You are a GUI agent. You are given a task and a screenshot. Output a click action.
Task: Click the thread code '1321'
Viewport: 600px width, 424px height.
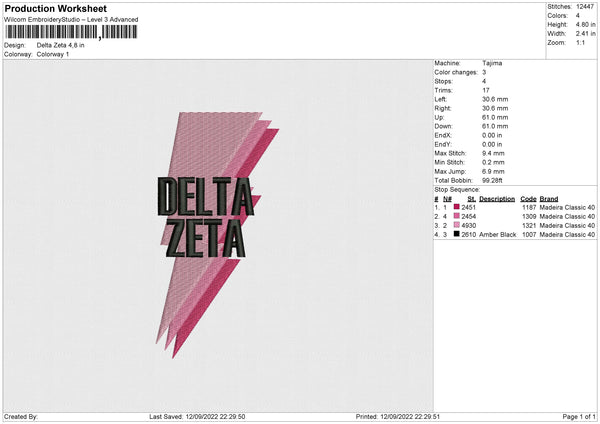click(529, 225)
